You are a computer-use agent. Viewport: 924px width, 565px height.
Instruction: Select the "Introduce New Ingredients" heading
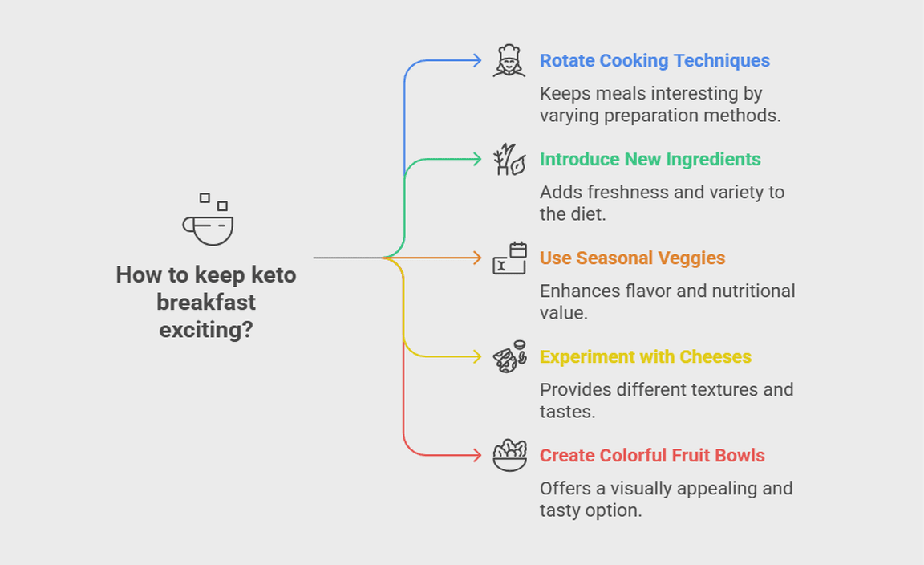pos(650,160)
